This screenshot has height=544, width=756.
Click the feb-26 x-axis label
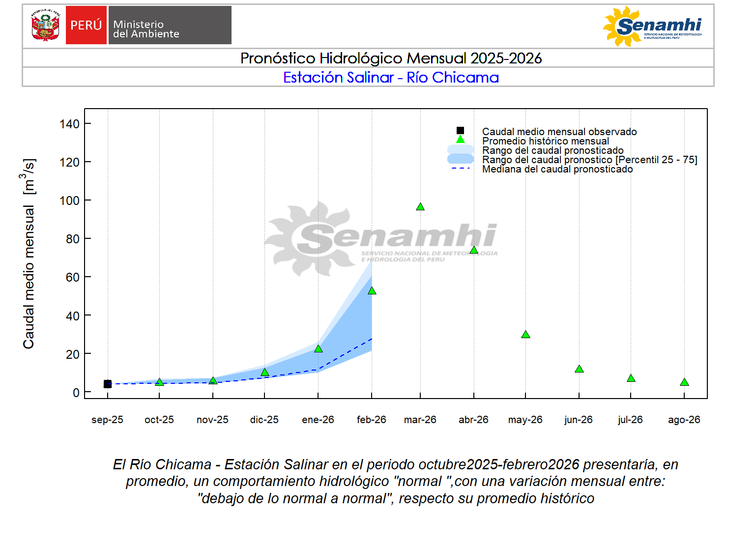[x=371, y=420]
